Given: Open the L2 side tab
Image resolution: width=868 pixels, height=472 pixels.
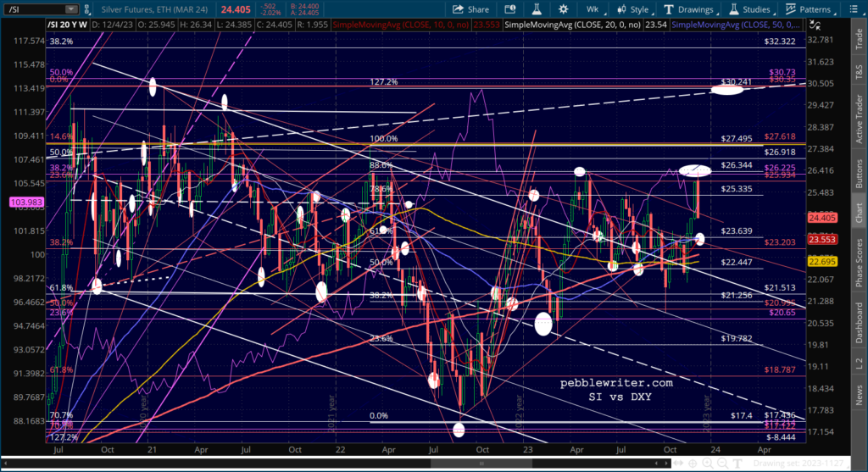Looking at the screenshot, I should coord(859,363).
